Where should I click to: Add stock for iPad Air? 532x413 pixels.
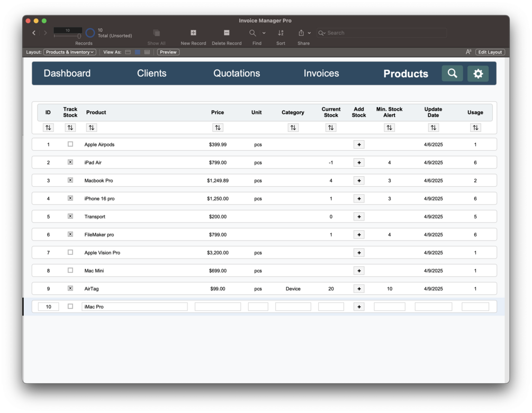tap(359, 163)
